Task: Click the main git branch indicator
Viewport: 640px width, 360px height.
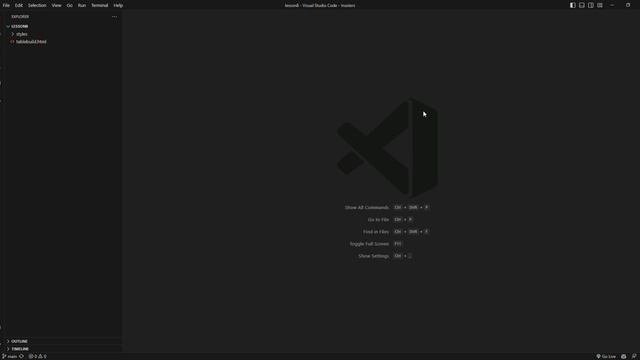Action: 10,356
